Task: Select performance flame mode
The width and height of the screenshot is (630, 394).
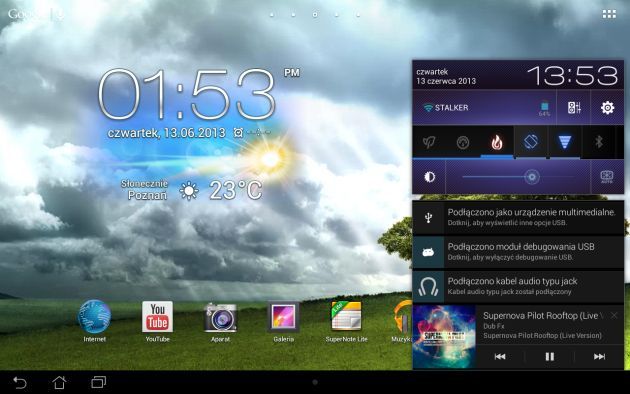Action: (497, 142)
